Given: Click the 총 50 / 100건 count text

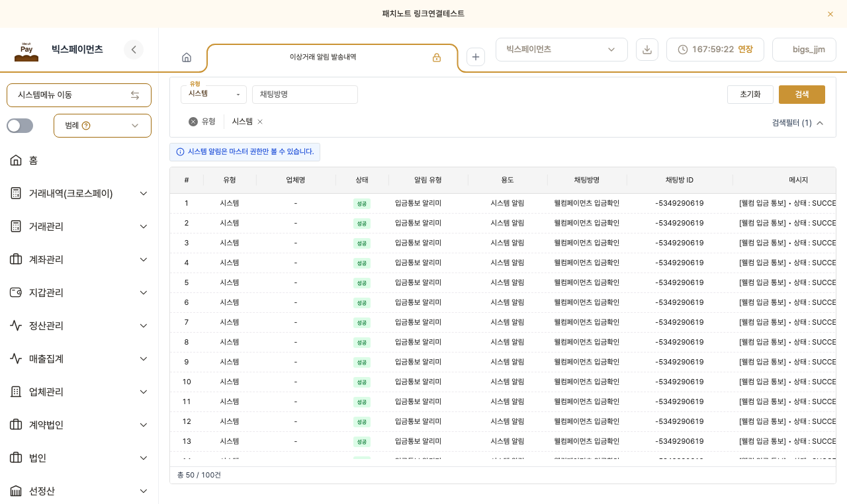Looking at the screenshot, I should [199, 475].
